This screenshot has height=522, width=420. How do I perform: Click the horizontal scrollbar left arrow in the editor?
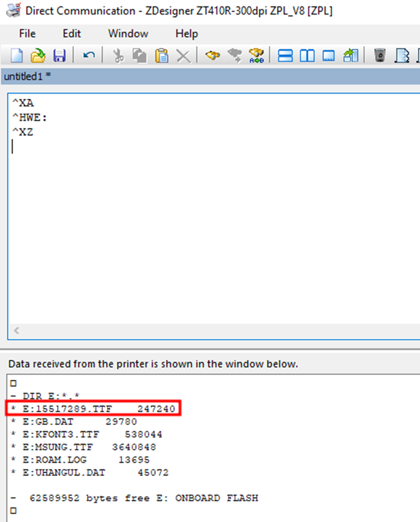tap(16, 331)
